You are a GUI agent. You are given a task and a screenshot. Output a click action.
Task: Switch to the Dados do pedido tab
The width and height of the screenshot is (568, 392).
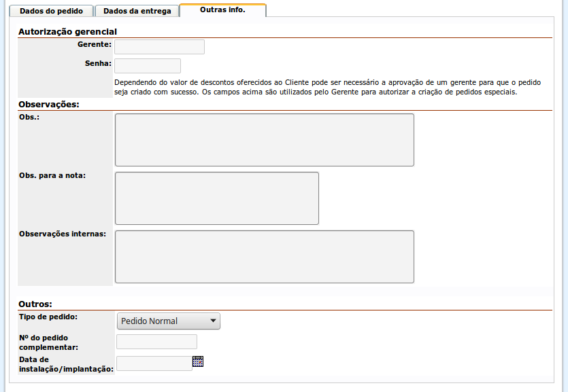click(52, 11)
